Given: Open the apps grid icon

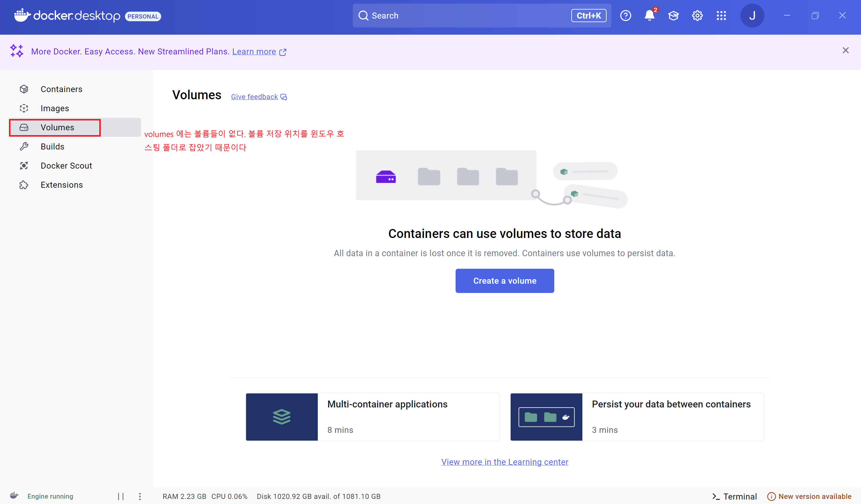Looking at the screenshot, I should pos(721,16).
